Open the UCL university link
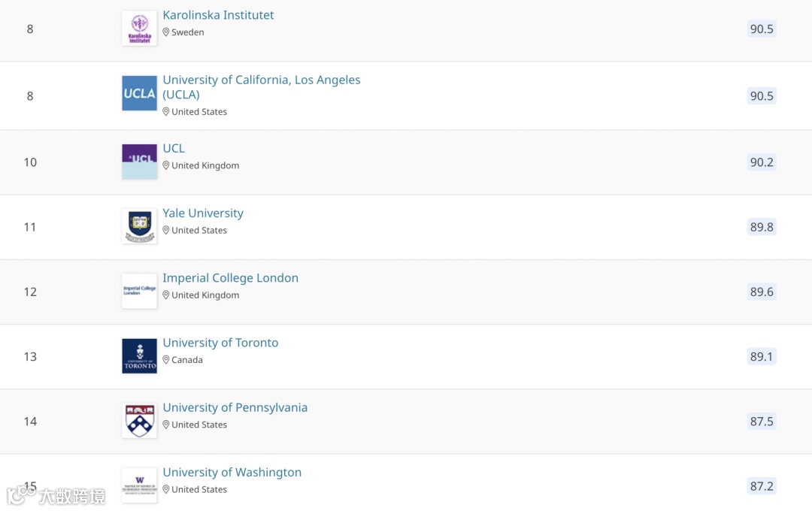 pos(174,148)
